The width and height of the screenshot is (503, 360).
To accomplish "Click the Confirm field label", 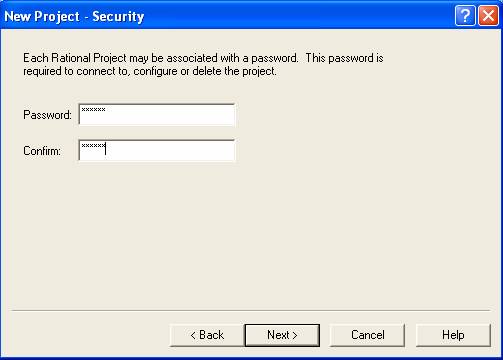I will pos(42,151).
